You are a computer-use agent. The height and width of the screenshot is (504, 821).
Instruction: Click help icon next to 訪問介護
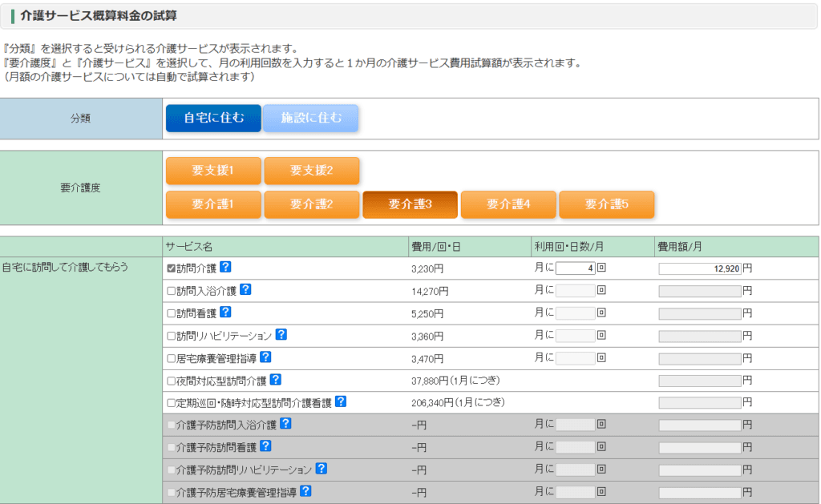(226, 268)
